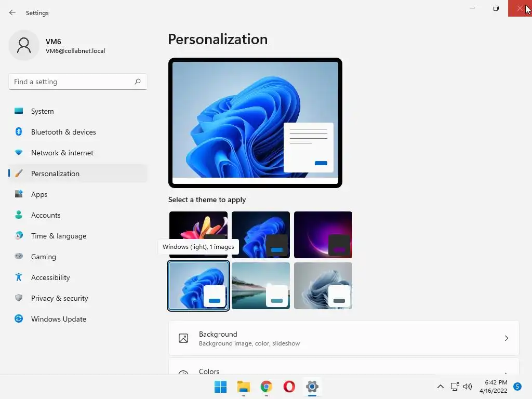Click the System monitor icon in sidebar

19,111
